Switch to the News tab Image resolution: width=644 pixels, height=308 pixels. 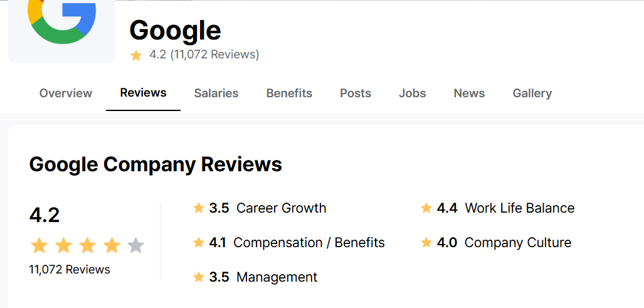469,93
